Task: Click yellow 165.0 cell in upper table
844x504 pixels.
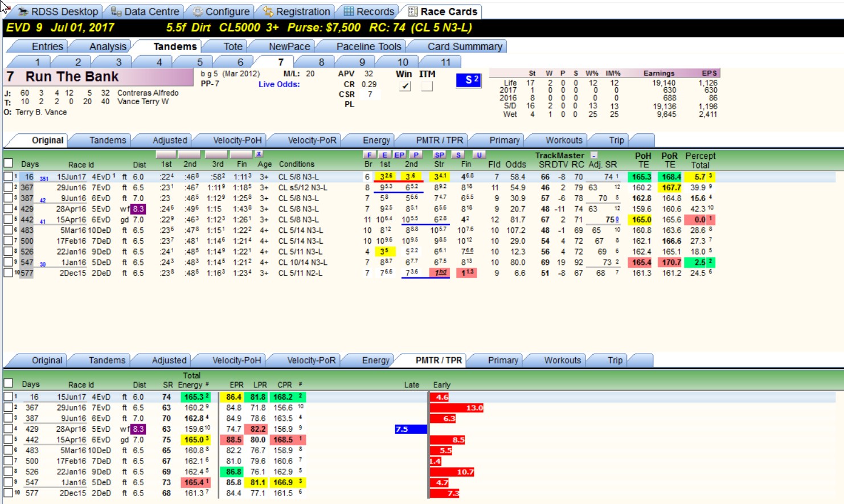Action: tap(641, 219)
